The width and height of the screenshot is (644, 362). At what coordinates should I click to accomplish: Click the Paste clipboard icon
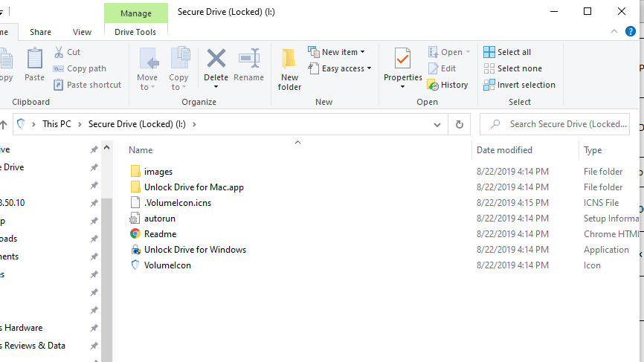(34, 59)
